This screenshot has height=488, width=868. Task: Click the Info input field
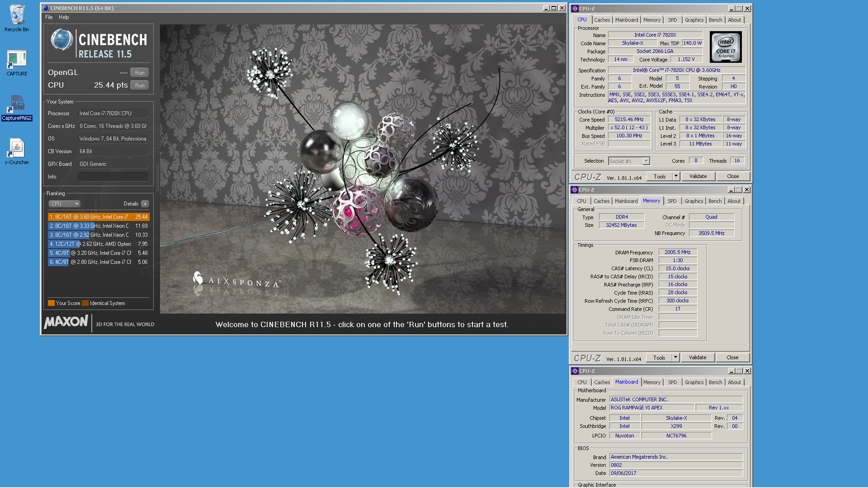[113, 177]
